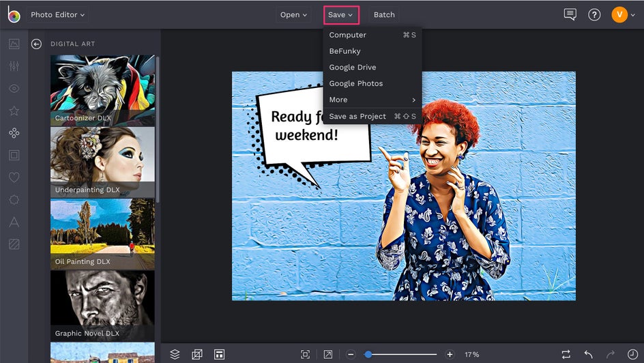Image resolution: width=644 pixels, height=363 pixels.
Task: Open the feedback chat icon
Action: (x=570, y=14)
